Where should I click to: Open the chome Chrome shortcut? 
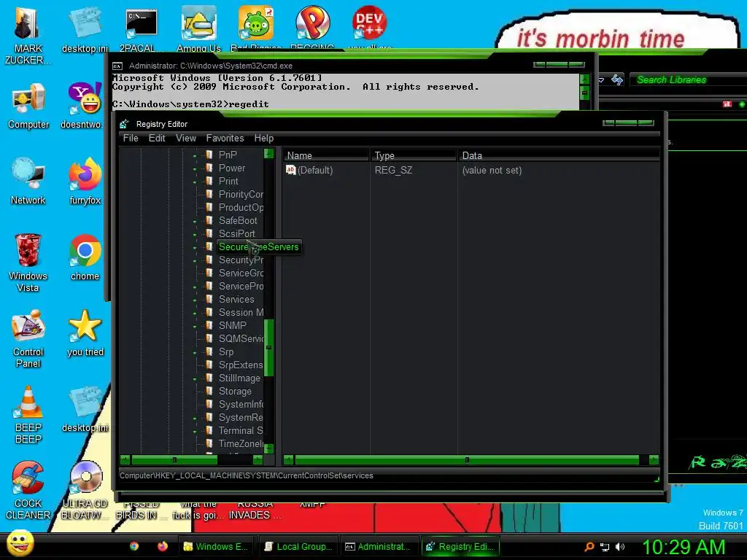85,257
